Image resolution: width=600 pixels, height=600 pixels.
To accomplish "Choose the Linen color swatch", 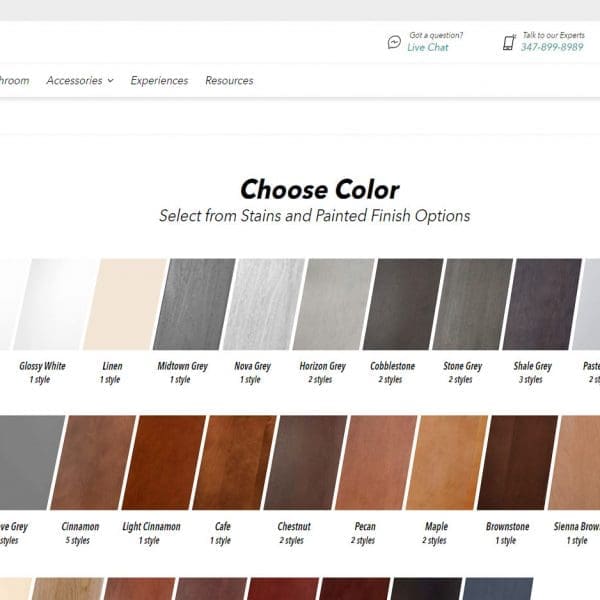I will pyautogui.click(x=118, y=304).
